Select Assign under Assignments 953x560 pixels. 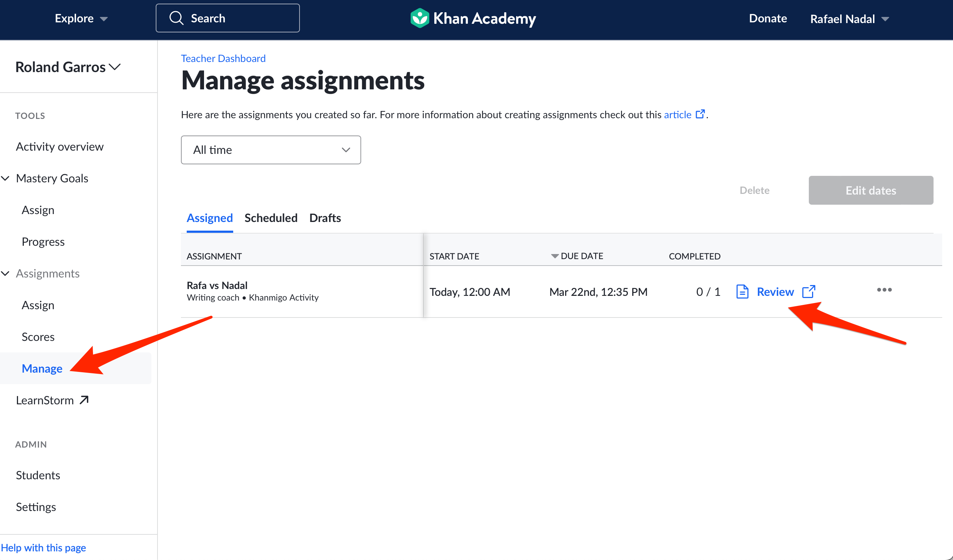pyautogui.click(x=38, y=305)
